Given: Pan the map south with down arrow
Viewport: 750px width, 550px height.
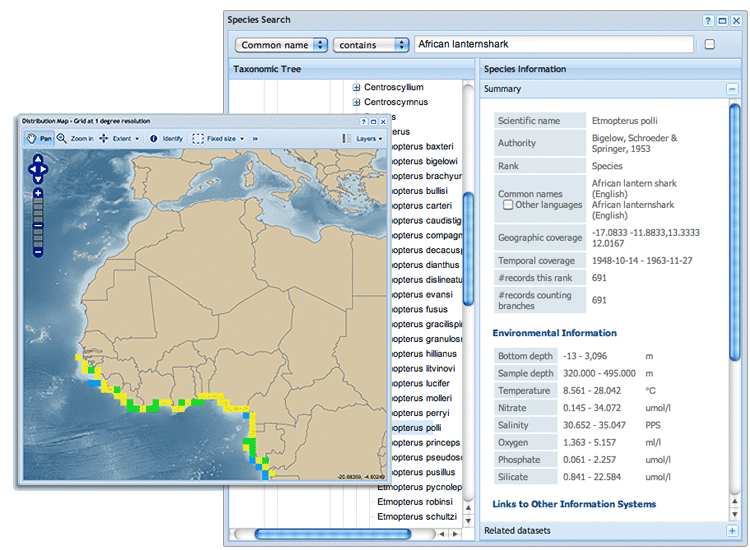Looking at the screenshot, I should coord(38,179).
